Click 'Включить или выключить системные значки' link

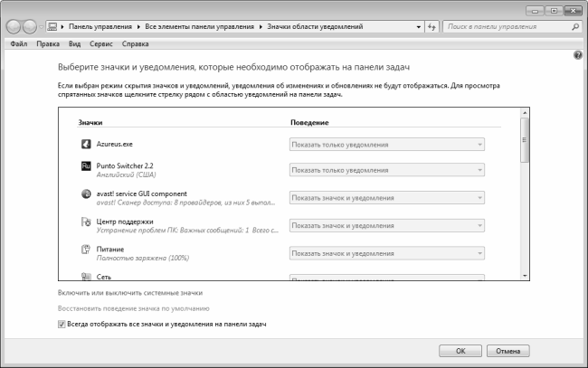click(x=130, y=293)
